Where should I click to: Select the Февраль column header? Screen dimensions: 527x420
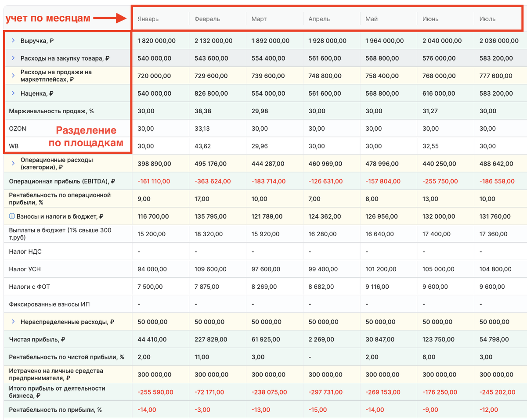(x=207, y=19)
